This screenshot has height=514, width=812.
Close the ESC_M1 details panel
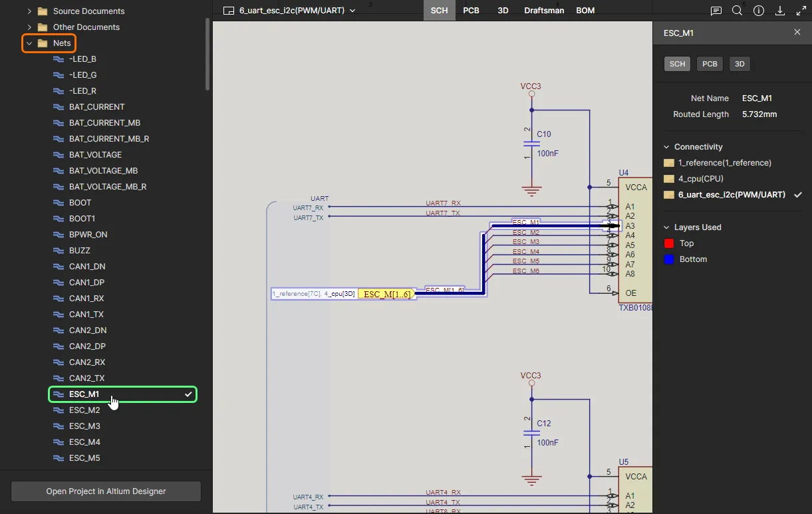click(x=797, y=33)
